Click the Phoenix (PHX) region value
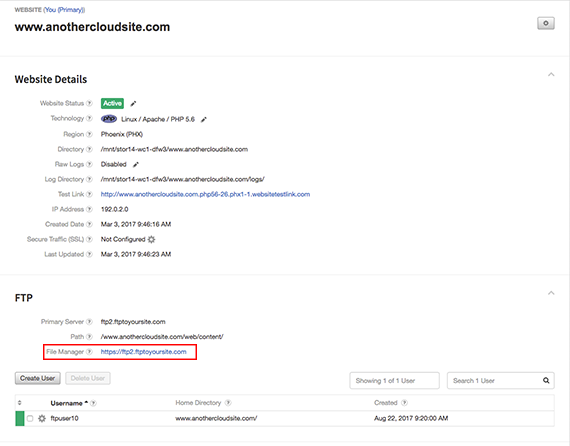 click(x=122, y=134)
